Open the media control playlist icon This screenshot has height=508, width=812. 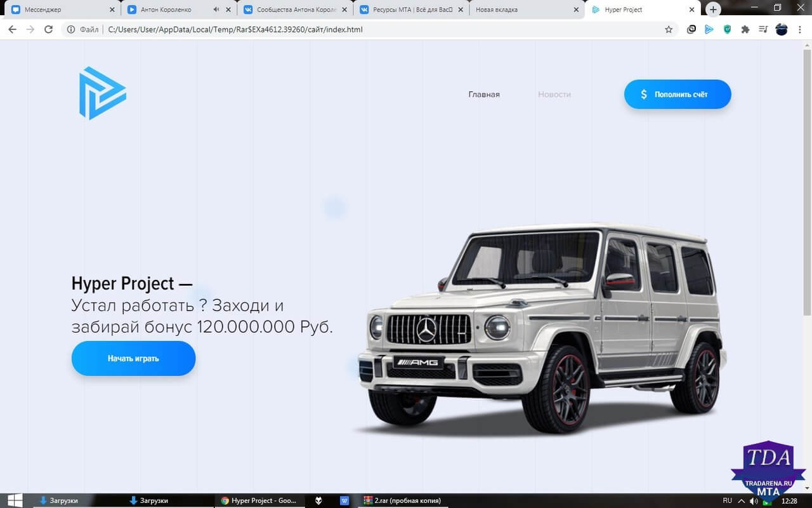pyautogui.click(x=763, y=29)
